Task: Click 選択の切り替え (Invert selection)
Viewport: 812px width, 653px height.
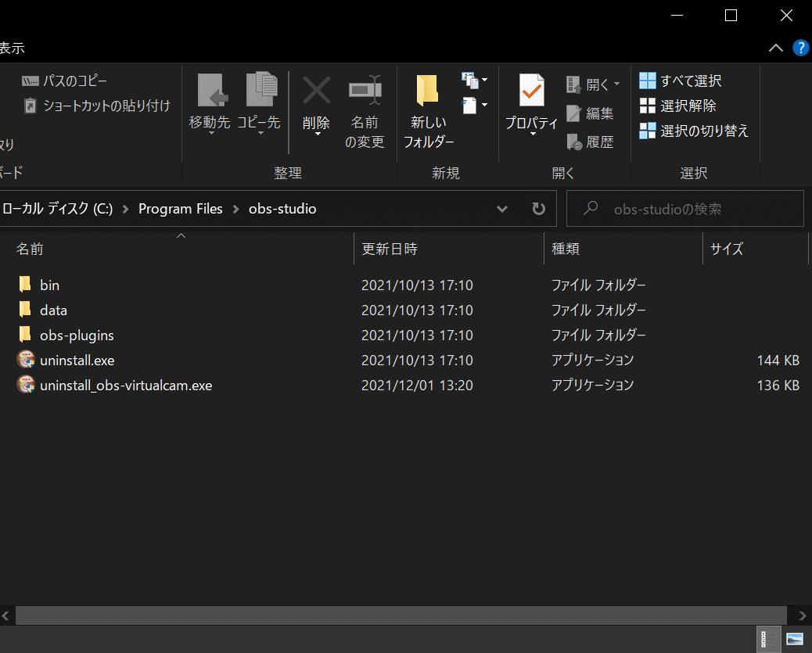Action: click(694, 131)
